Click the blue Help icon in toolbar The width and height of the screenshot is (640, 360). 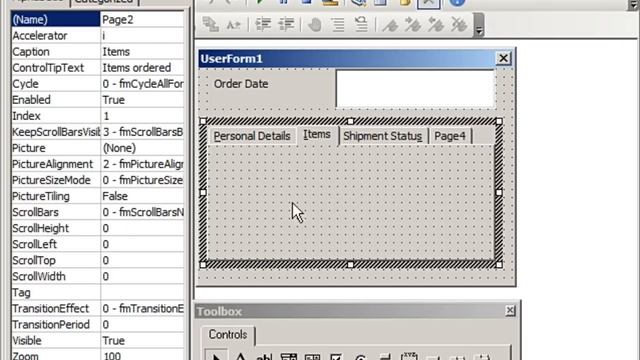tap(457, 2)
